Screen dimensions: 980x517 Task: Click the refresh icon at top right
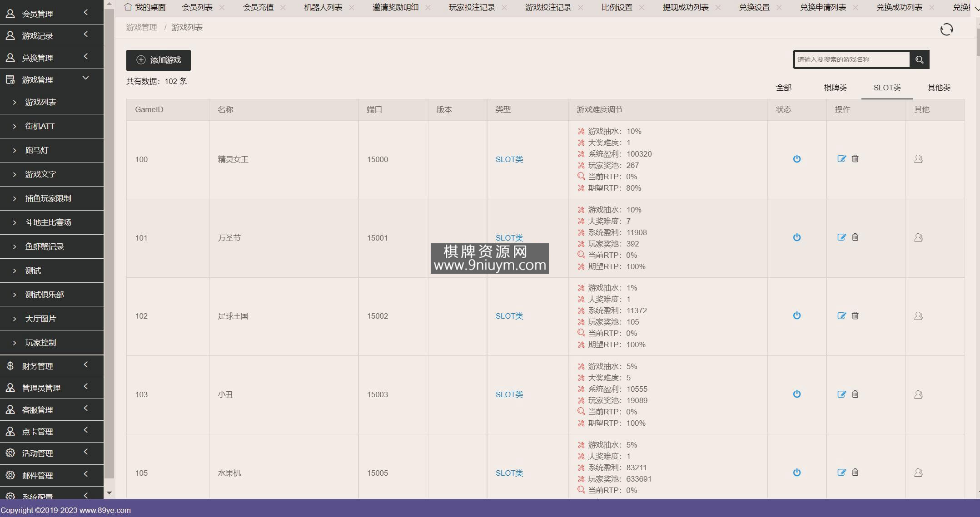(x=946, y=30)
